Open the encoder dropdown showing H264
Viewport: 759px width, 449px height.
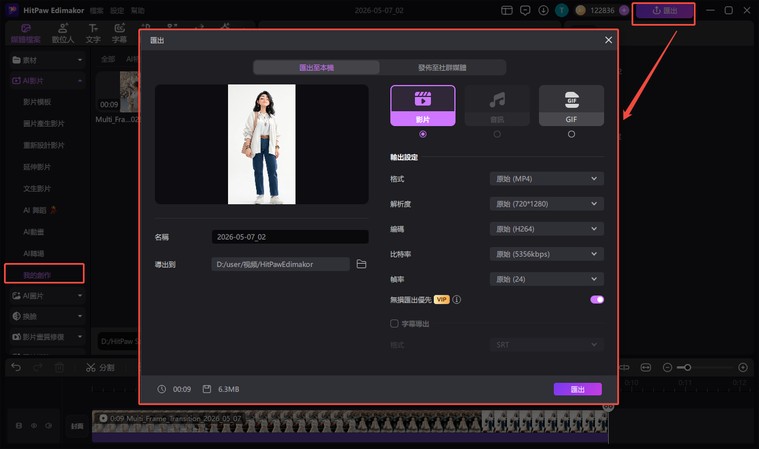(546, 229)
